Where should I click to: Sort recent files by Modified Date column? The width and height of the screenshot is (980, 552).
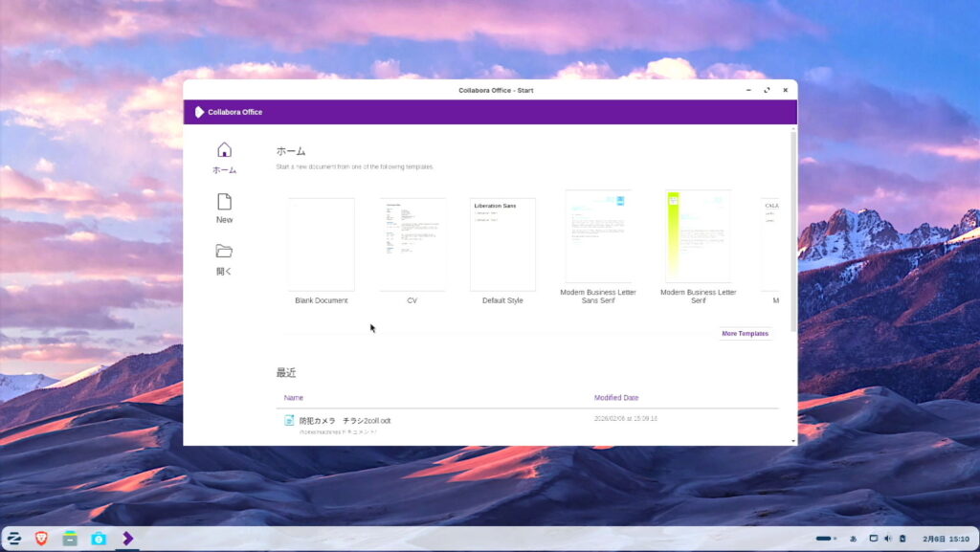(x=615, y=398)
